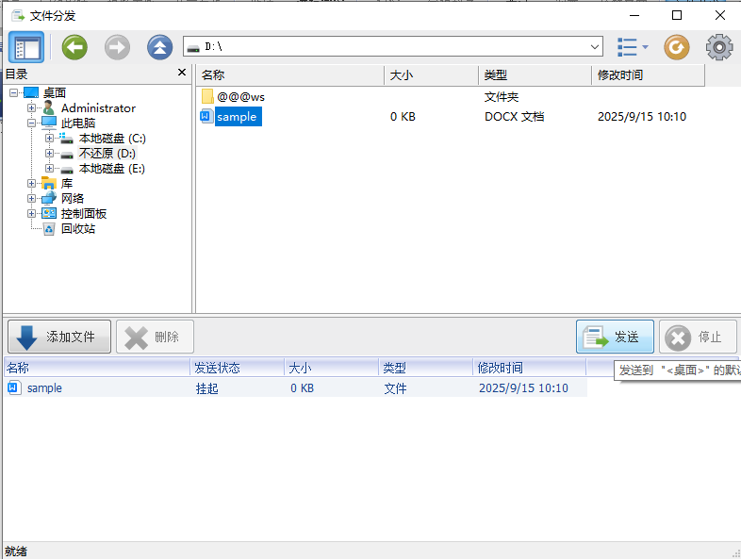This screenshot has width=741, height=560.
Task: Open the view mode list icon
Action: (627, 47)
